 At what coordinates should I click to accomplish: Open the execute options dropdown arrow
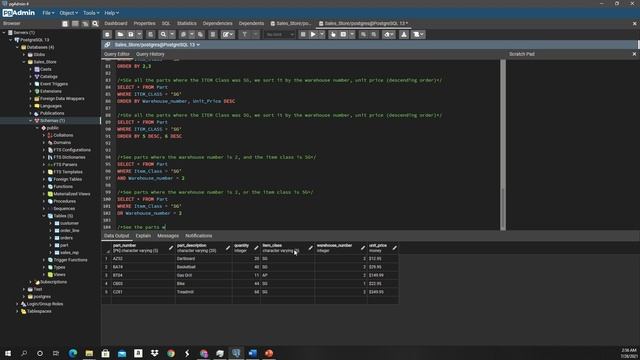pos(322,35)
